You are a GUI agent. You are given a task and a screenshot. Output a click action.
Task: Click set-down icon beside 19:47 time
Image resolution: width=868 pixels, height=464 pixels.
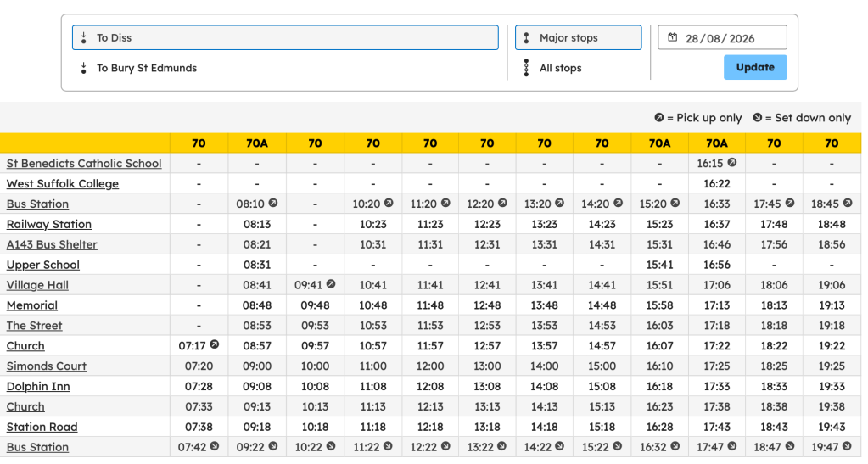(847, 445)
